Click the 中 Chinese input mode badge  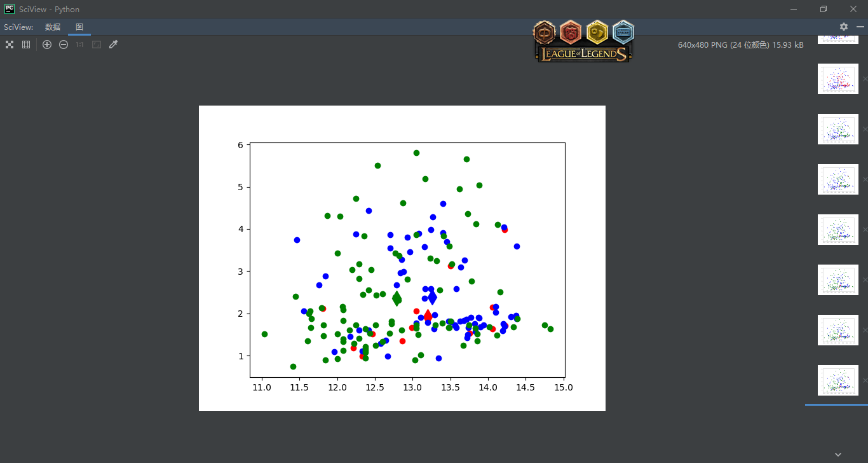(545, 32)
